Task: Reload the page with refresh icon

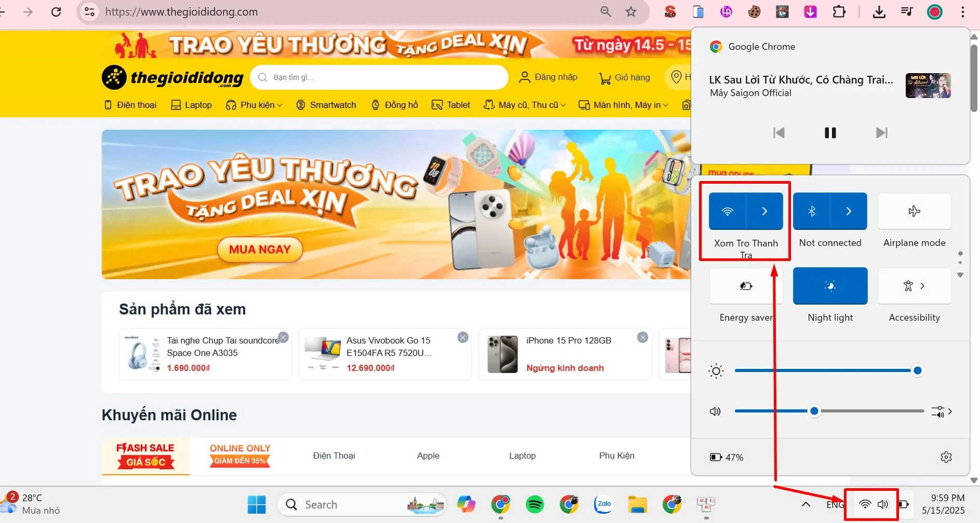Action: pos(56,11)
